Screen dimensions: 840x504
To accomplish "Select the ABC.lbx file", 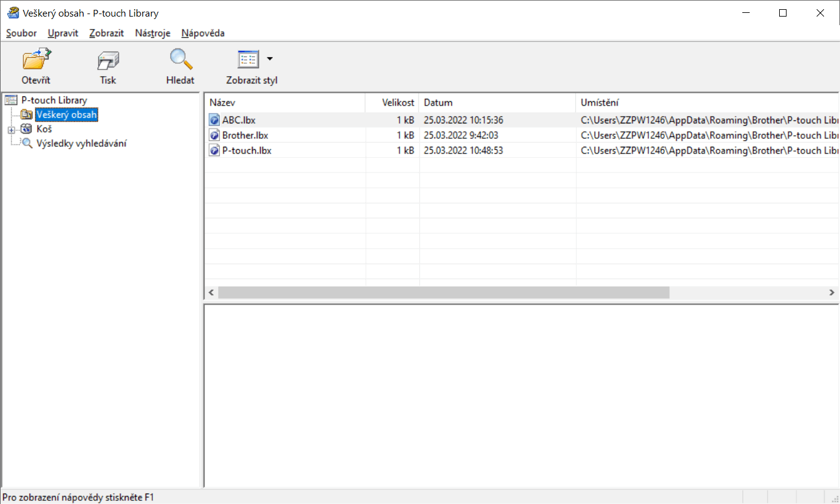I will [x=238, y=120].
